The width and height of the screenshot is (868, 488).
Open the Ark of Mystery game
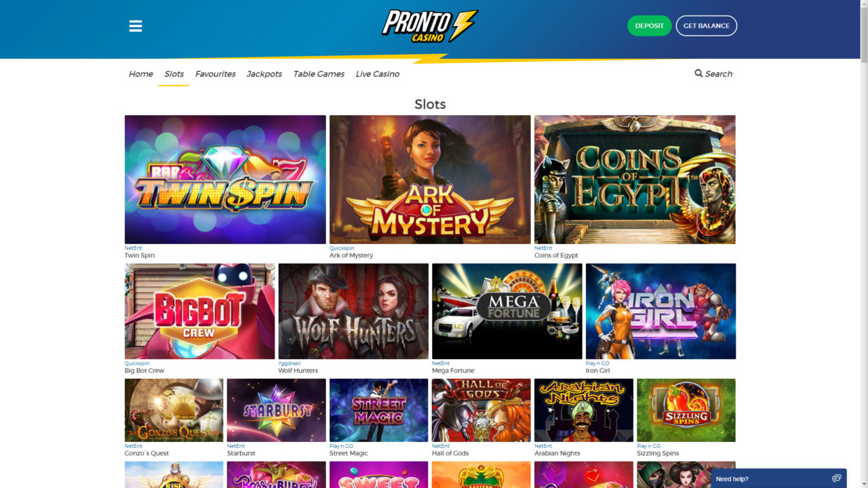(430, 180)
